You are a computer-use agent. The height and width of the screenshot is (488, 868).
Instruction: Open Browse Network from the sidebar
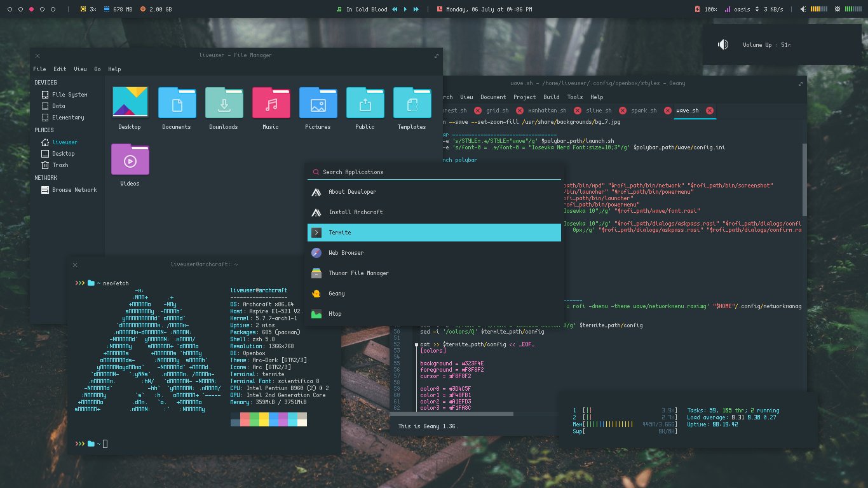click(73, 189)
